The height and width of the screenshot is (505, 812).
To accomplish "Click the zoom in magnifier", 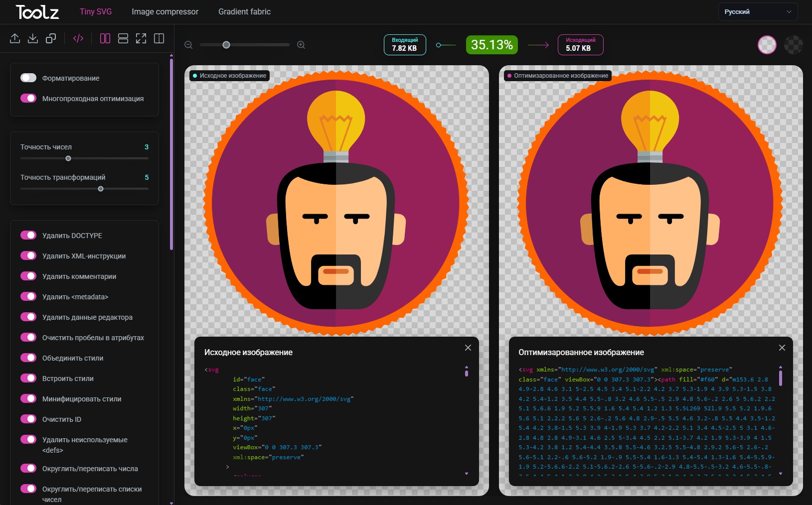I will 301,45.
